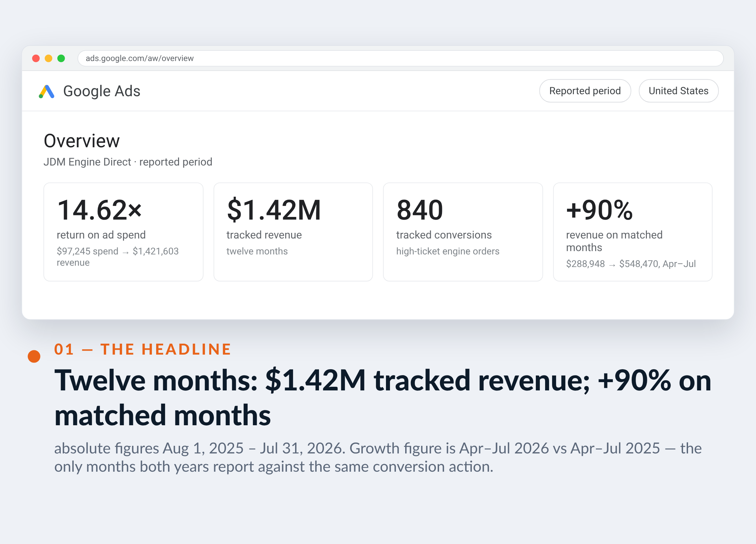Open the United States region filter
Viewport: 756px width, 544px height.
pos(678,91)
